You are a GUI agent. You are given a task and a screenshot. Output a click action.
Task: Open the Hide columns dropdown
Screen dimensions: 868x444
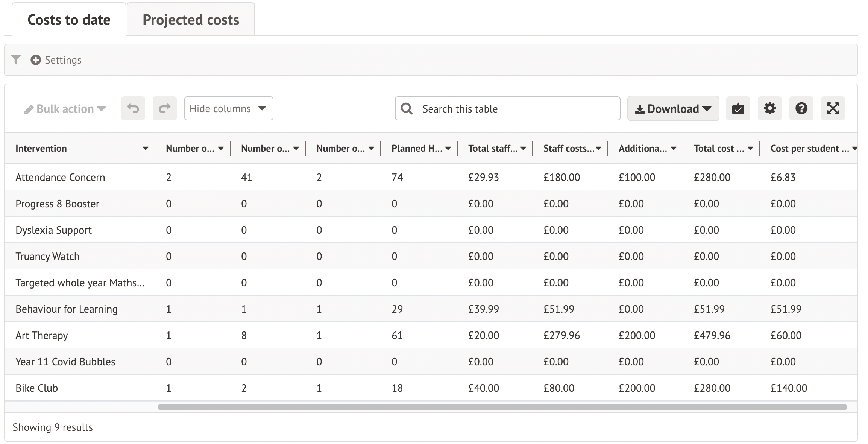[x=229, y=109]
